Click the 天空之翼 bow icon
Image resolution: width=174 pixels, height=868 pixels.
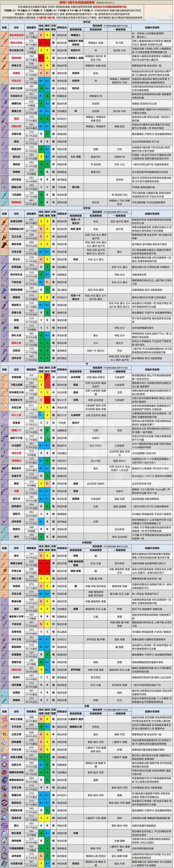[x=4, y=407]
